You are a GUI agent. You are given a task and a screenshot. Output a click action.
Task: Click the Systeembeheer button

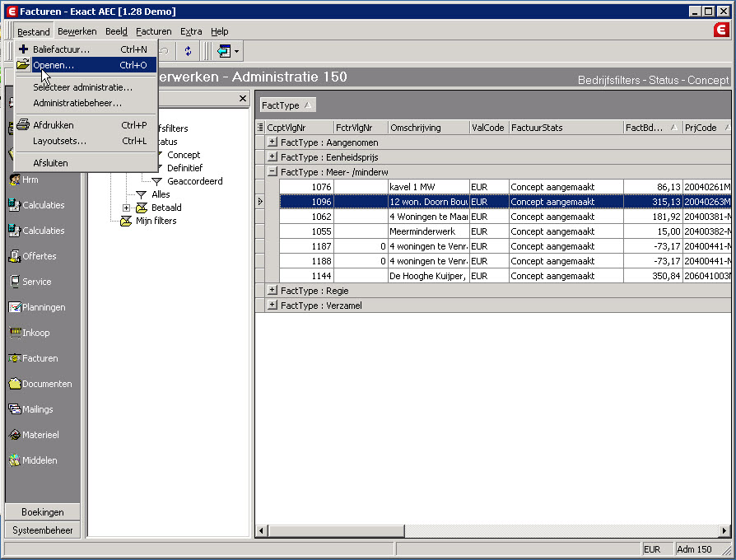(43, 530)
